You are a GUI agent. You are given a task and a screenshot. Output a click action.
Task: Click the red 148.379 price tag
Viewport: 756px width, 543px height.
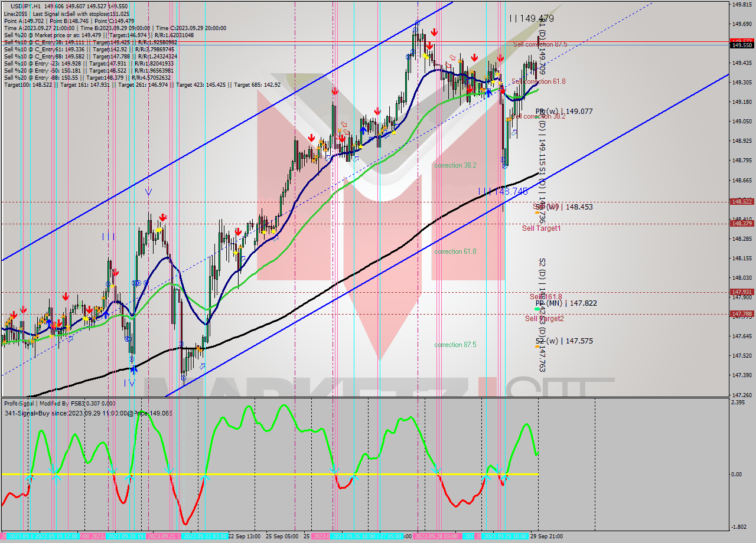742,223
